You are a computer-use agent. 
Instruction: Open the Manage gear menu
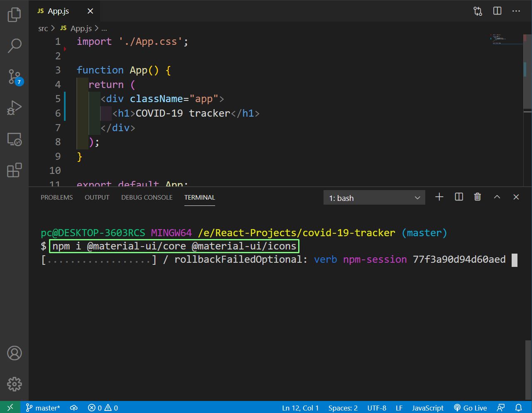[14, 384]
